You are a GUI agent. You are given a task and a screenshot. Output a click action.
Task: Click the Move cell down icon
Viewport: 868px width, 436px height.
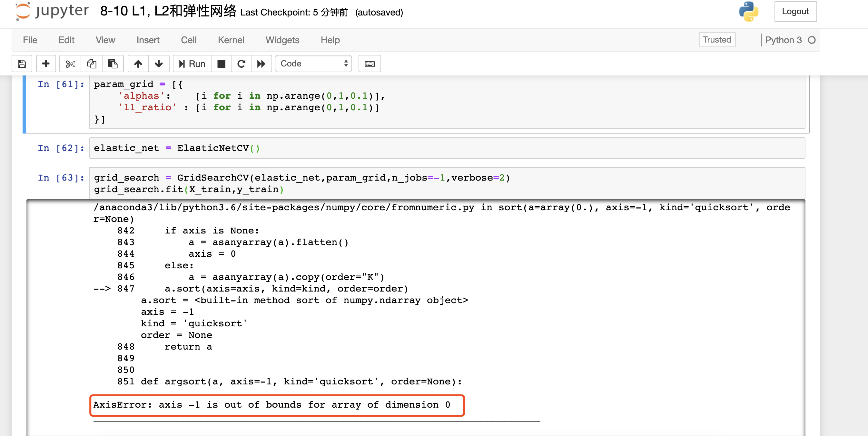[x=157, y=63]
